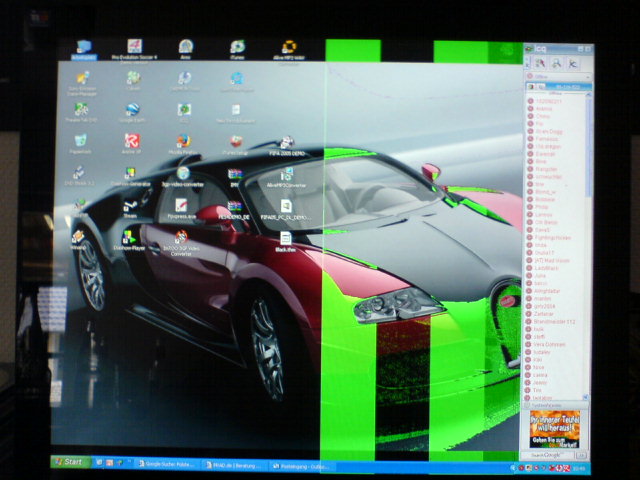Click the middle ICQ toolbar icon
This screenshot has height=480, width=640.
pos(554,63)
